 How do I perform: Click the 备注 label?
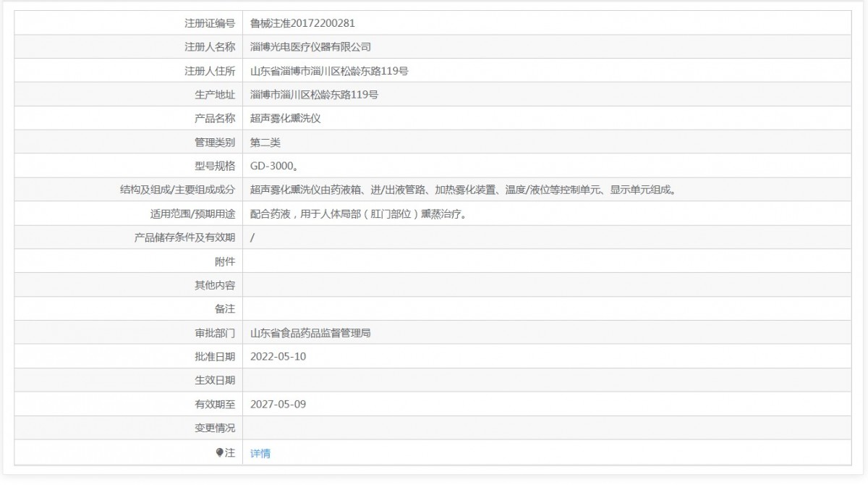point(225,309)
